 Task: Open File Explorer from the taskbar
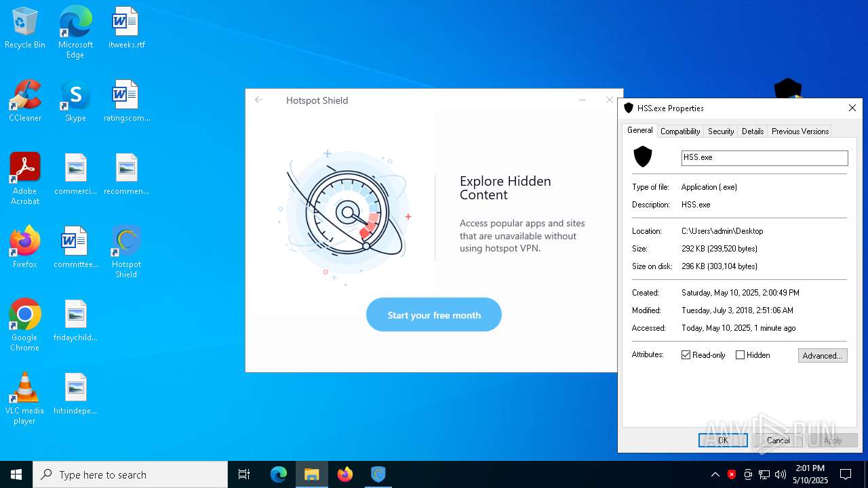pyautogui.click(x=312, y=474)
